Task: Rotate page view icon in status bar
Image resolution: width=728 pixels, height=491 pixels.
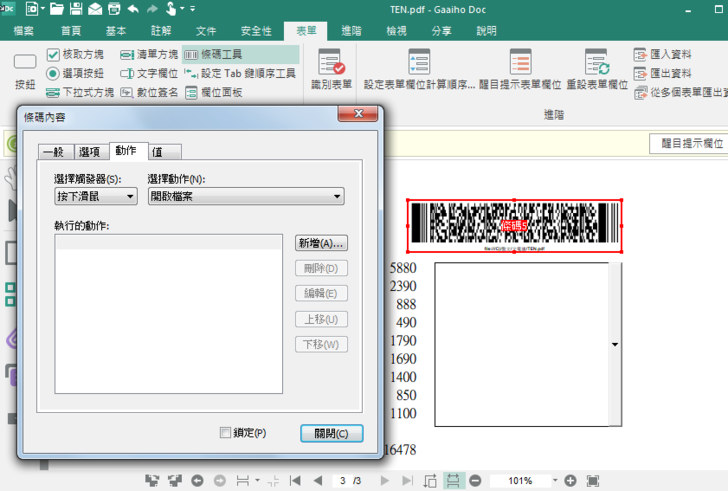Action: click(430, 480)
